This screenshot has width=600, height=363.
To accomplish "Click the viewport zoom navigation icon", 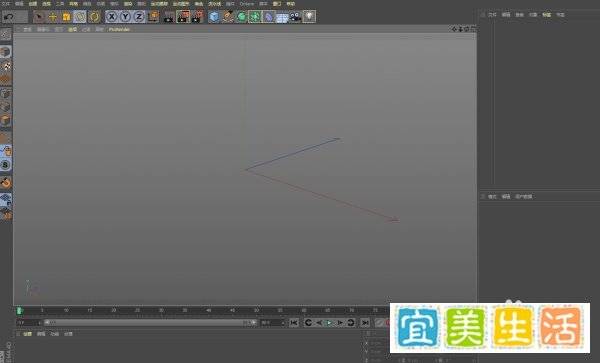I will tap(460, 29).
